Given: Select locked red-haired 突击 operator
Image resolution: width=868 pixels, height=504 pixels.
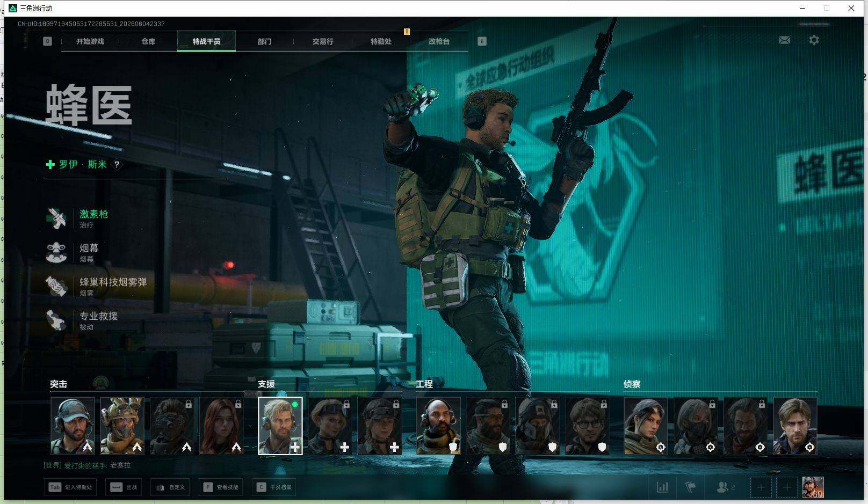Looking at the screenshot, I should click(x=222, y=426).
